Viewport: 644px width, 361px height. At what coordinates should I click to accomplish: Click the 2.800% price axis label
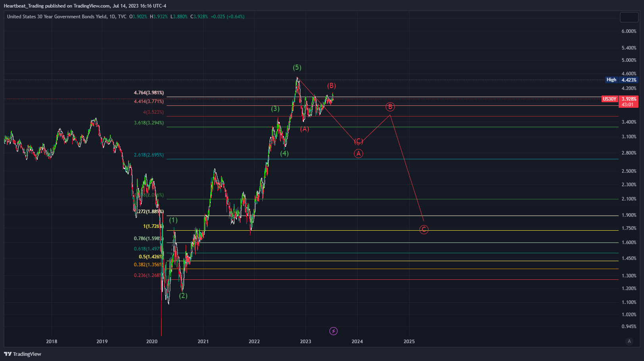(x=629, y=153)
